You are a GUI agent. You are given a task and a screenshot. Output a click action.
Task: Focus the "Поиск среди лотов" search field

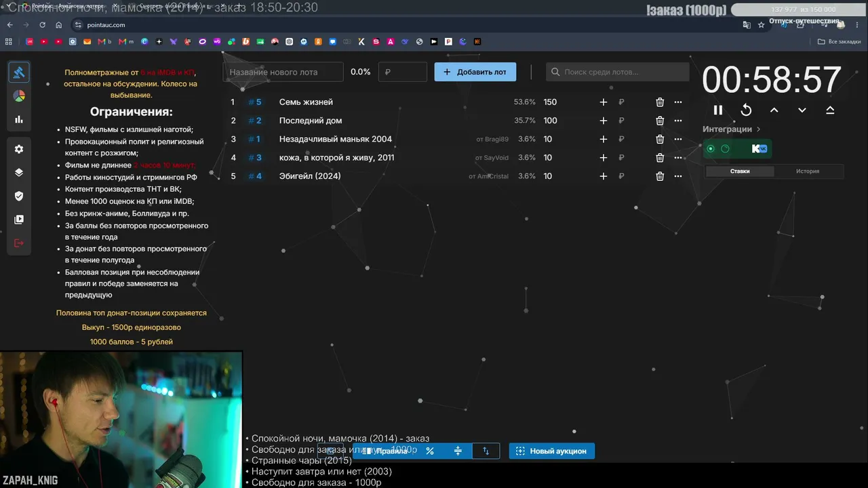point(618,72)
